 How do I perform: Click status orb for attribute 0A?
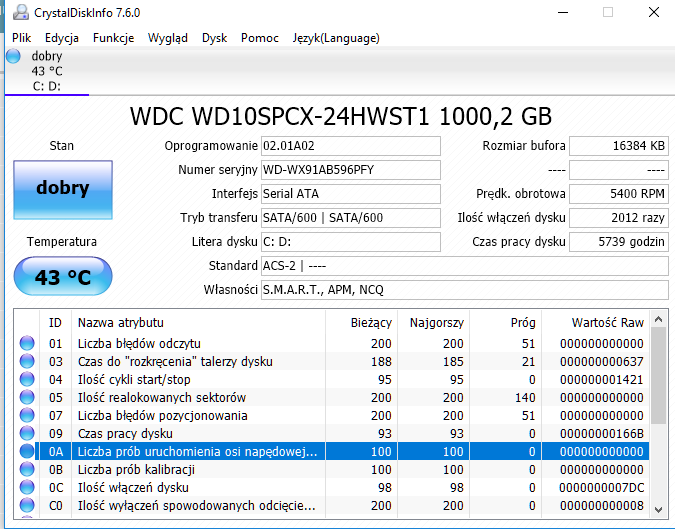tap(27, 451)
